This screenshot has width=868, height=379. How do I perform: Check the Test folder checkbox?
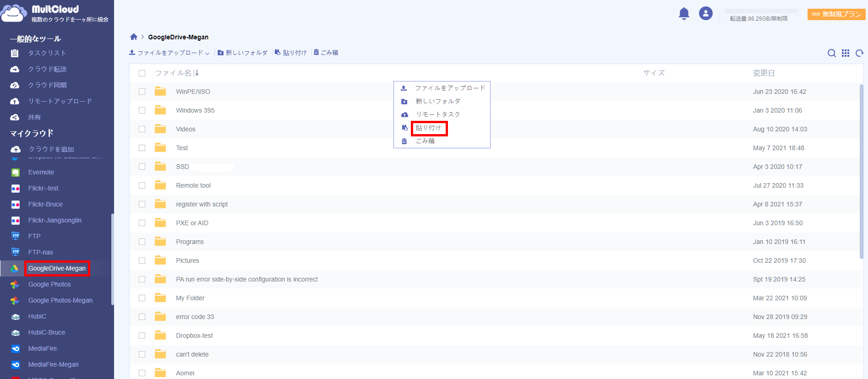pyautogui.click(x=142, y=148)
